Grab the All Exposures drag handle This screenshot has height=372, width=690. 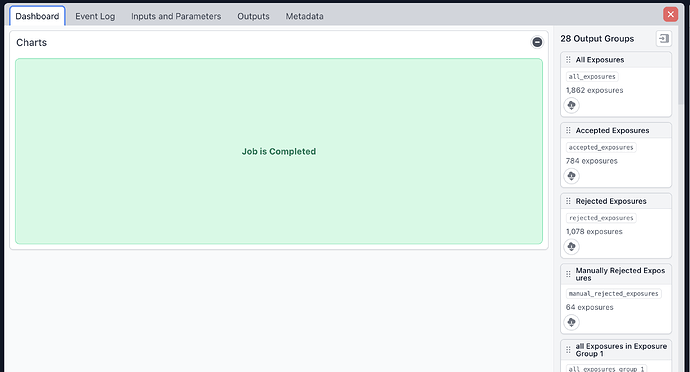pyautogui.click(x=568, y=59)
